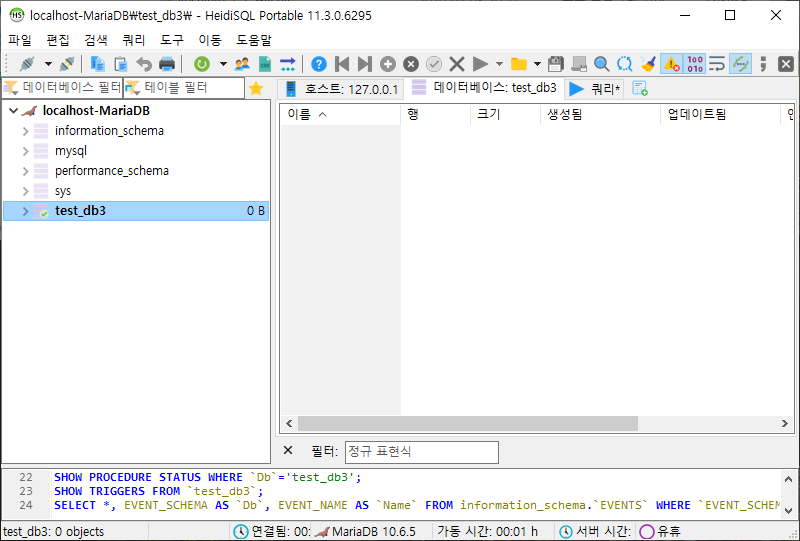Click the post checkmark icon

434,64
